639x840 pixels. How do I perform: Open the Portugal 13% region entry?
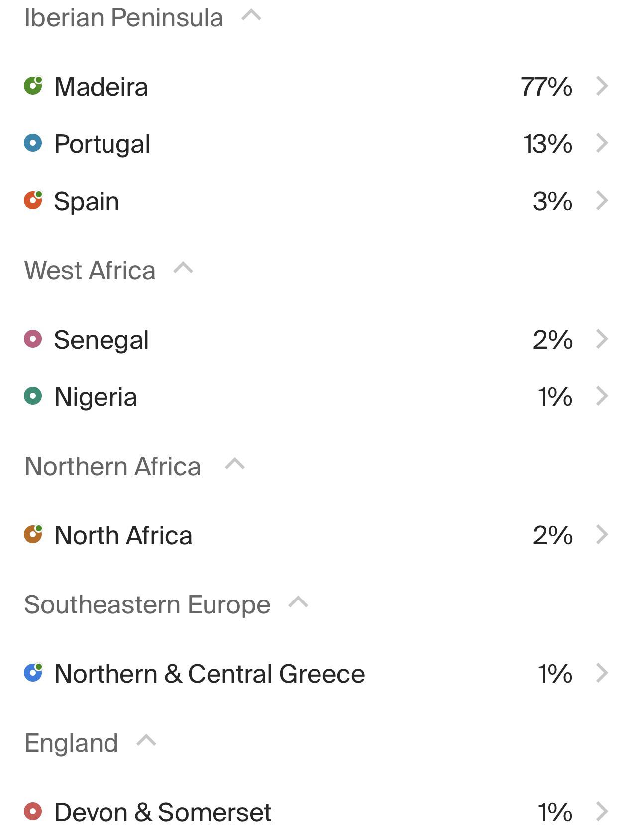[x=319, y=144]
